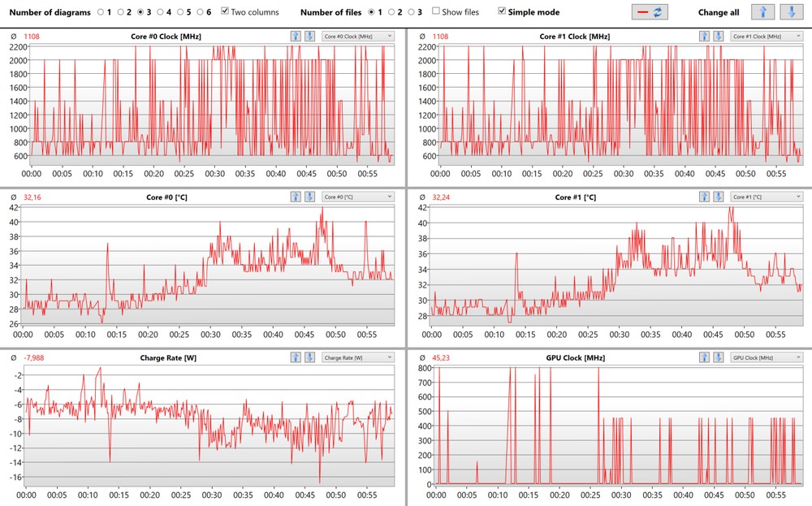
Task: Click down arrow on Core #1 Clock chart
Action: (x=718, y=37)
